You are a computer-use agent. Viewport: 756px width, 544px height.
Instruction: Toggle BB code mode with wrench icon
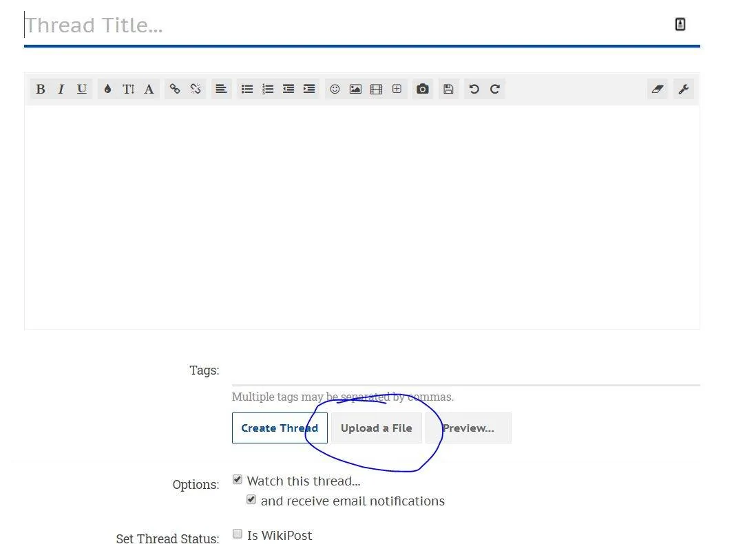pyautogui.click(x=684, y=90)
